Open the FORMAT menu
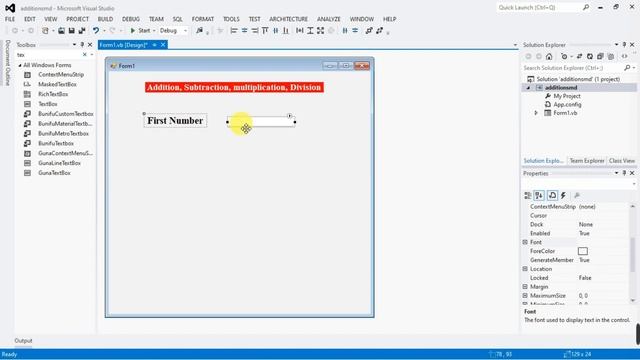 (x=203, y=19)
